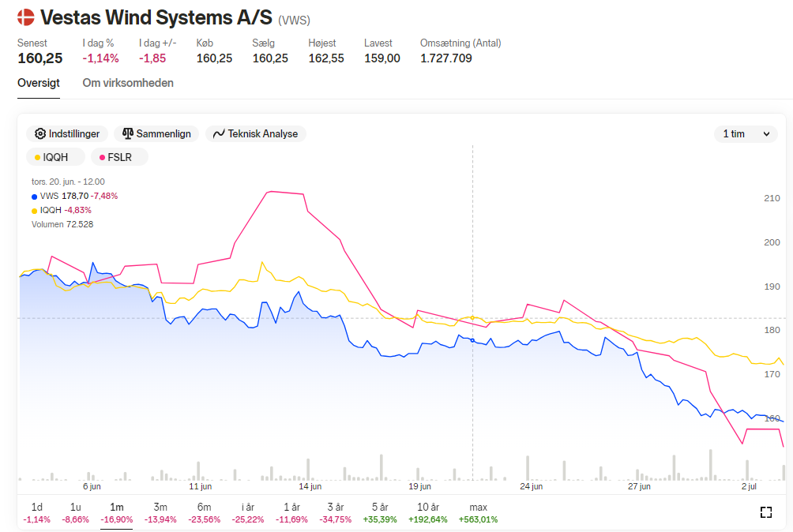
Task: Click the Lavest value 159,00
Action: [x=381, y=58]
